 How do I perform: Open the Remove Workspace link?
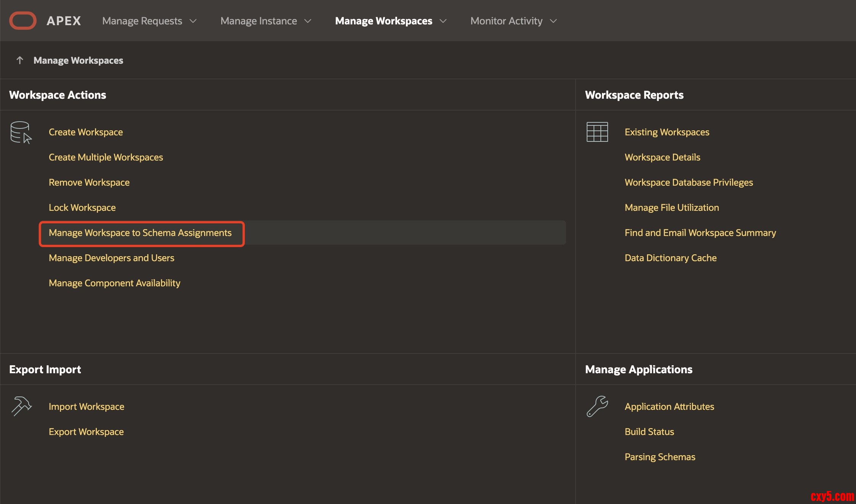[x=89, y=182]
